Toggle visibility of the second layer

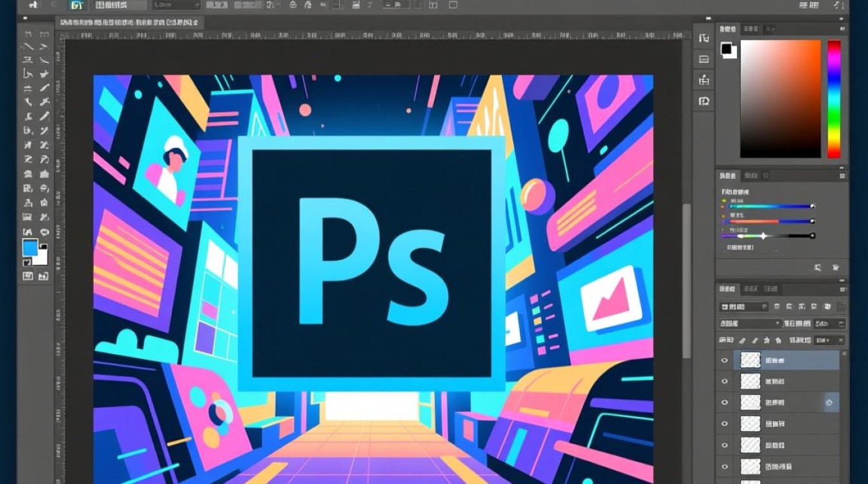(x=725, y=381)
